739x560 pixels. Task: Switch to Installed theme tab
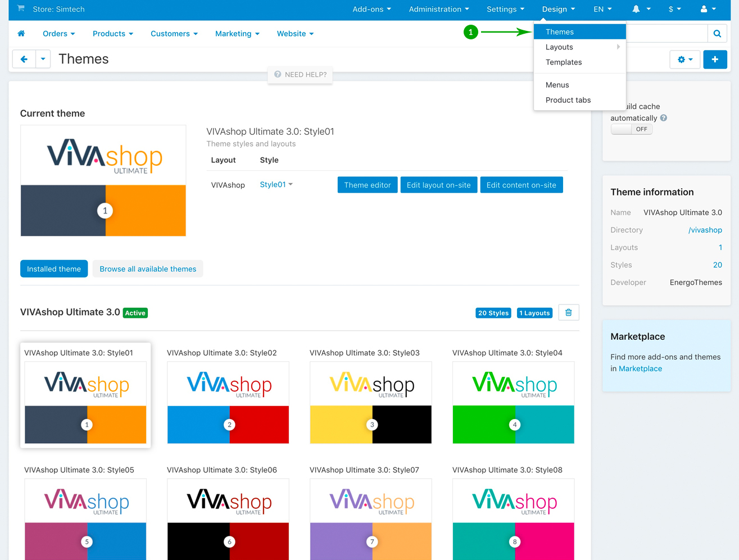[54, 268]
